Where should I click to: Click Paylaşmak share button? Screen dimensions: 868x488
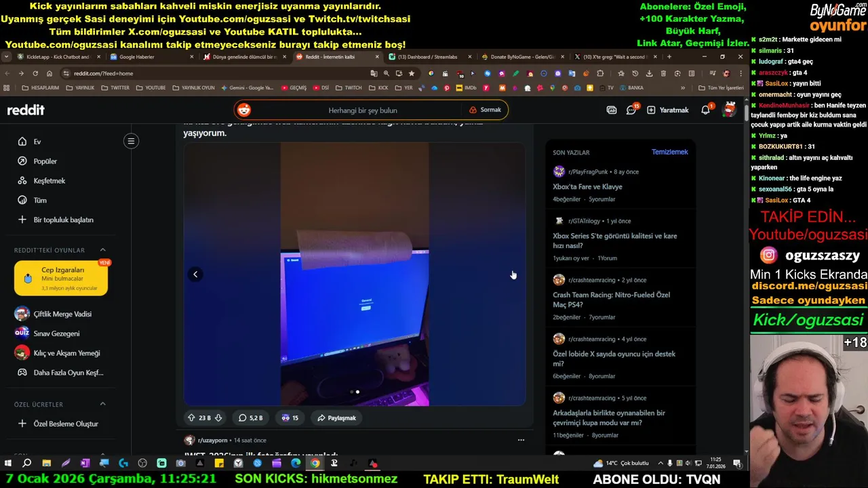click(x=336, y=418)
